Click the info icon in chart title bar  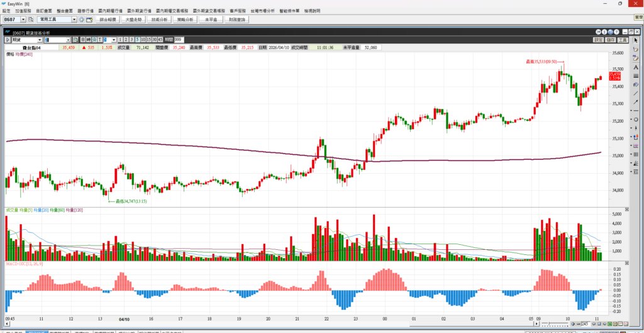pos(603,31)
